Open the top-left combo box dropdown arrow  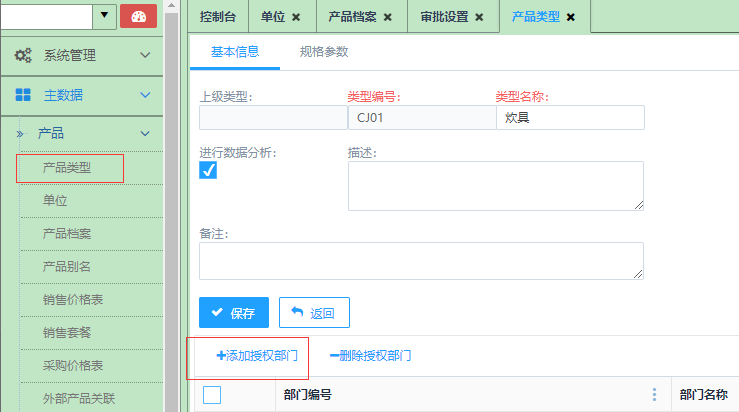click(105, 16)
